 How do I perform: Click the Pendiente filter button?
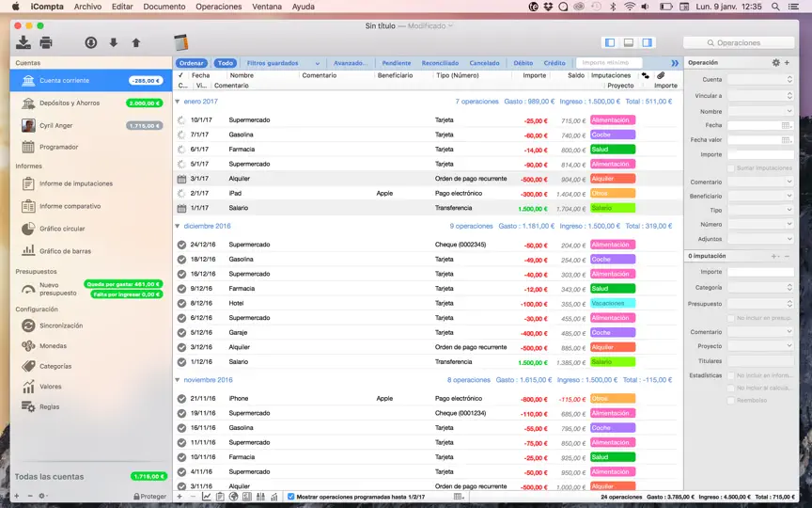pyautogui.click(x=397, y=63)
